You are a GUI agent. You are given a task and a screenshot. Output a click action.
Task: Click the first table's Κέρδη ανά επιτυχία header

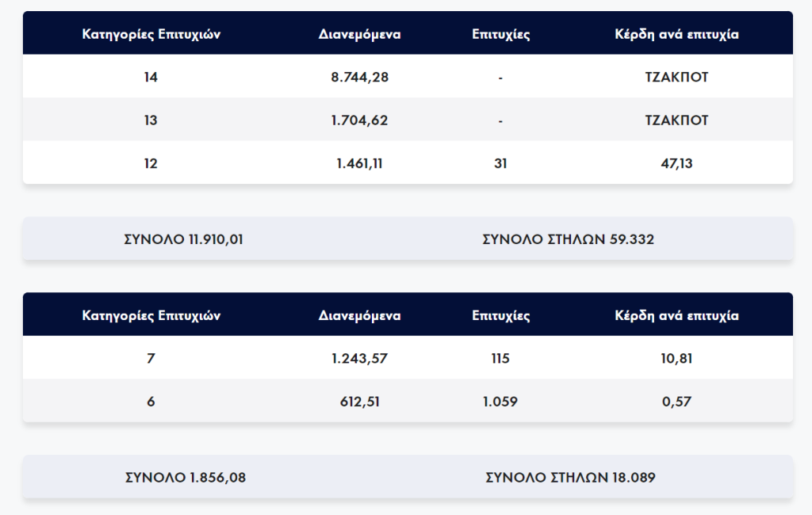676,35
